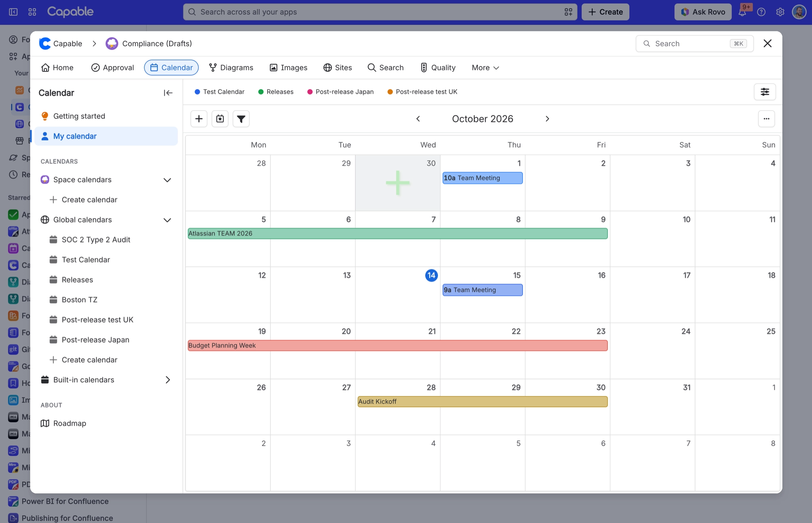Open the go-to-date calendar star icon

tap(220, 119)
